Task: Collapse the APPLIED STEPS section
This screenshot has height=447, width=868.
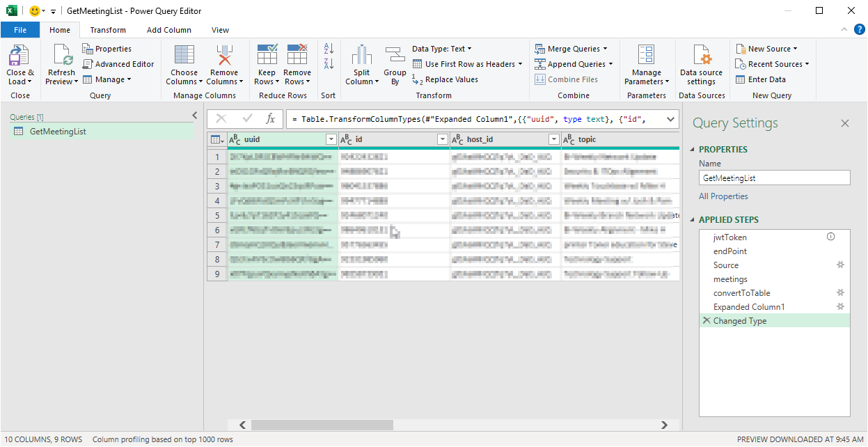Action: point(693,220)
